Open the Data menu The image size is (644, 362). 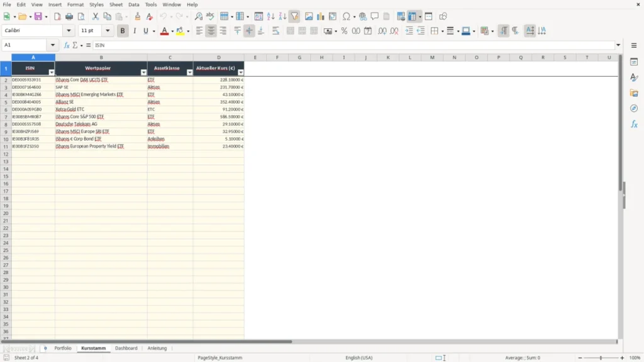[x=133, y=4]
